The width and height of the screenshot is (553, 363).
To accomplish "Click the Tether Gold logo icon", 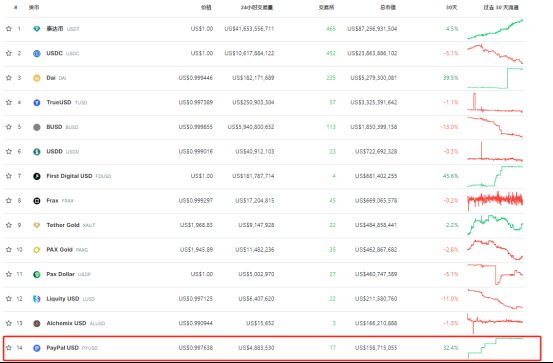I will 37,225.
